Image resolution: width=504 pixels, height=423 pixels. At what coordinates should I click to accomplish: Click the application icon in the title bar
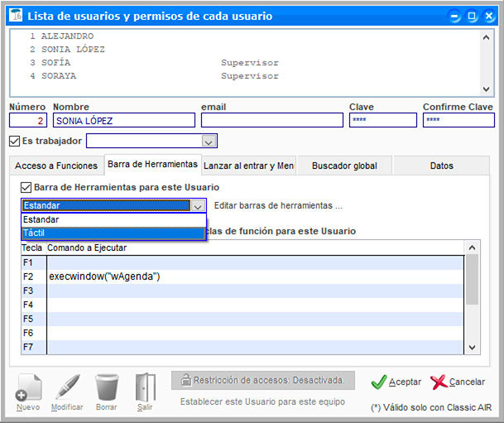pyautogui.click(x=16, y=15)
